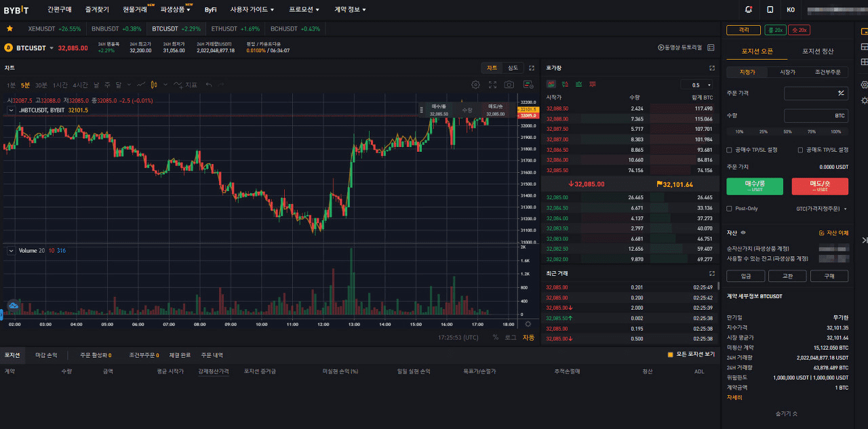The height and width of the screenshot is (429, 868).
Task: Select the 25% quantity slider step
Action: (x=763, y=131)
